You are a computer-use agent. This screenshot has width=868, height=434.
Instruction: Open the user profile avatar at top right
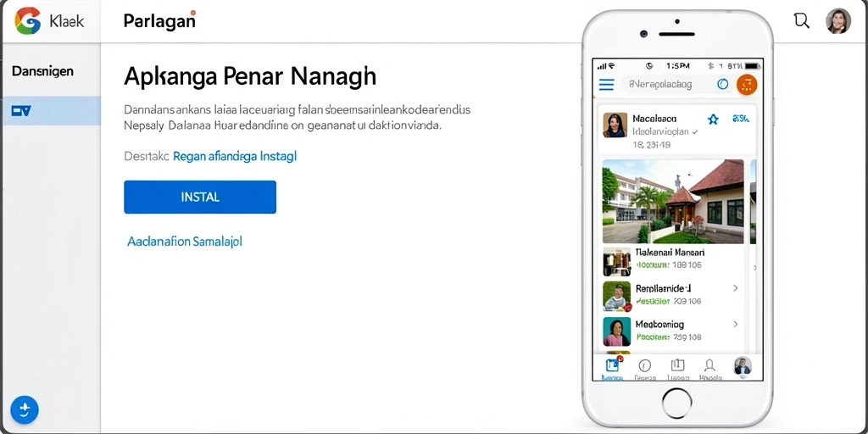(838, 21)
